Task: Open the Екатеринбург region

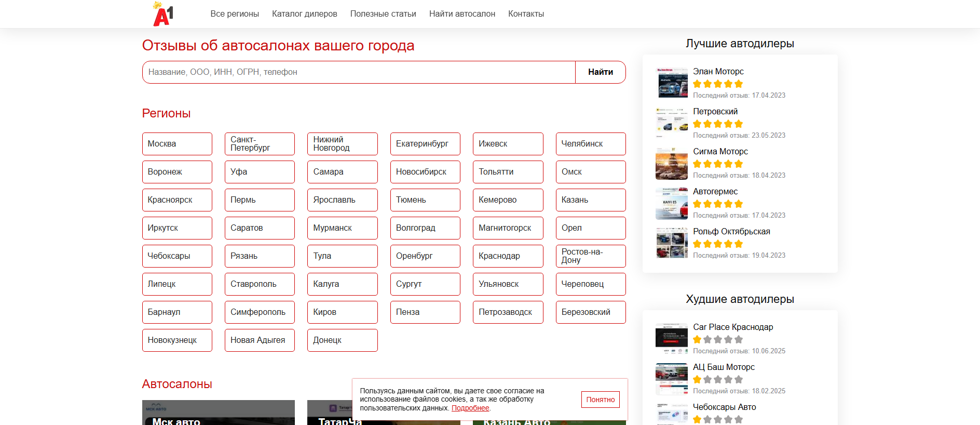Action: coord(425,144)
